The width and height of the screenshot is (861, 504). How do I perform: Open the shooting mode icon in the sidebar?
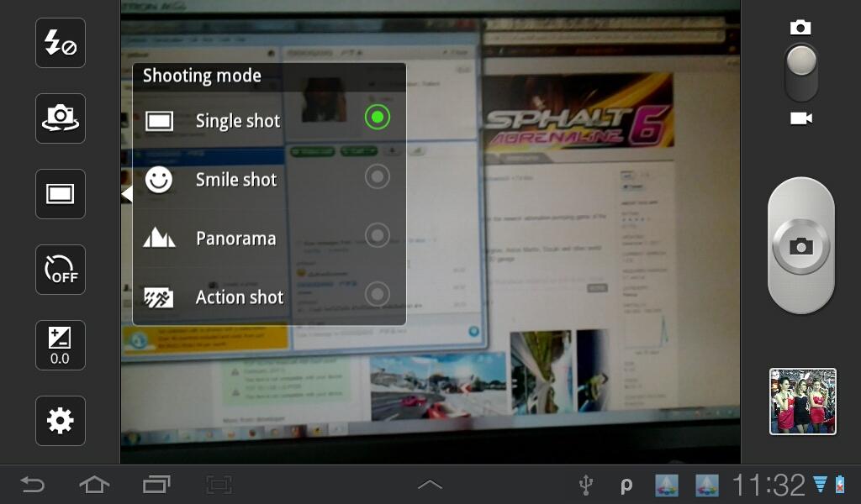pyautogui.click(x=61, y=194)
